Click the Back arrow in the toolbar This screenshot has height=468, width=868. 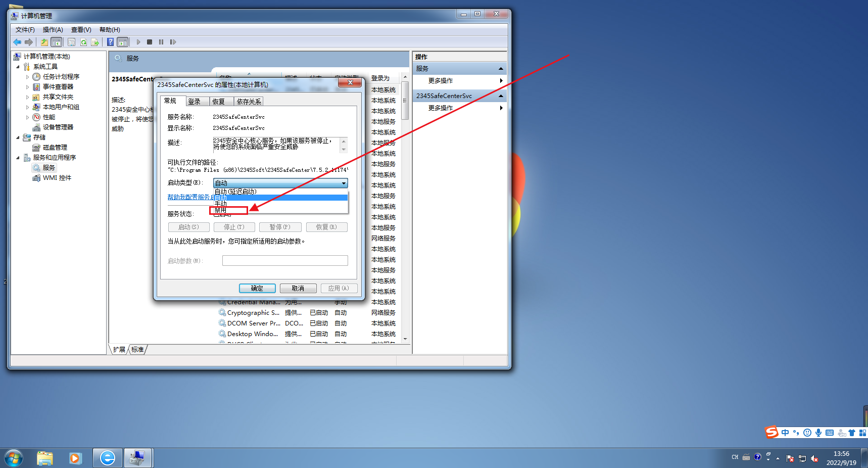(x=17, y=42)
